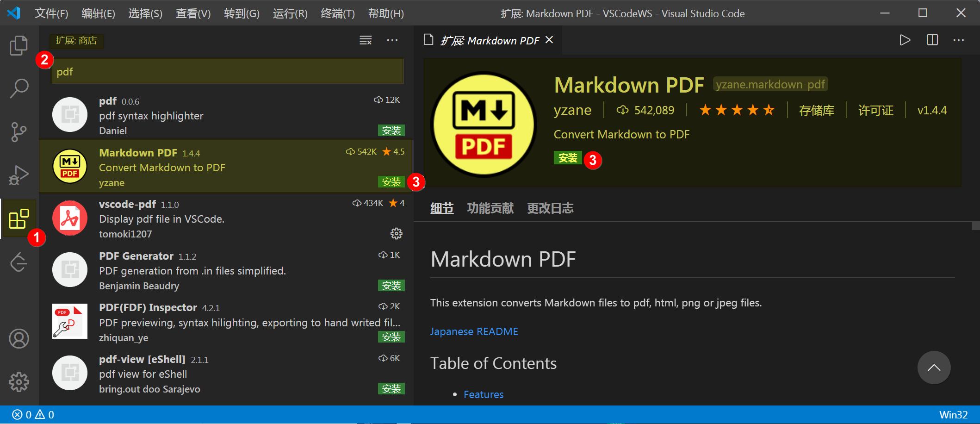The height and width of the screenshot is (424, 980).
Task: Install the pdf-view [eShell] extension
Action: click(391, 389)
